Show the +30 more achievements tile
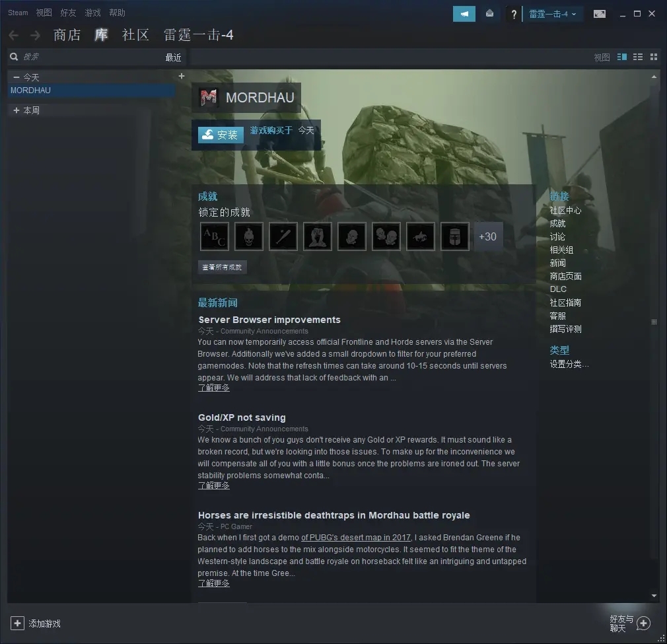 click(x=488, y=236)
